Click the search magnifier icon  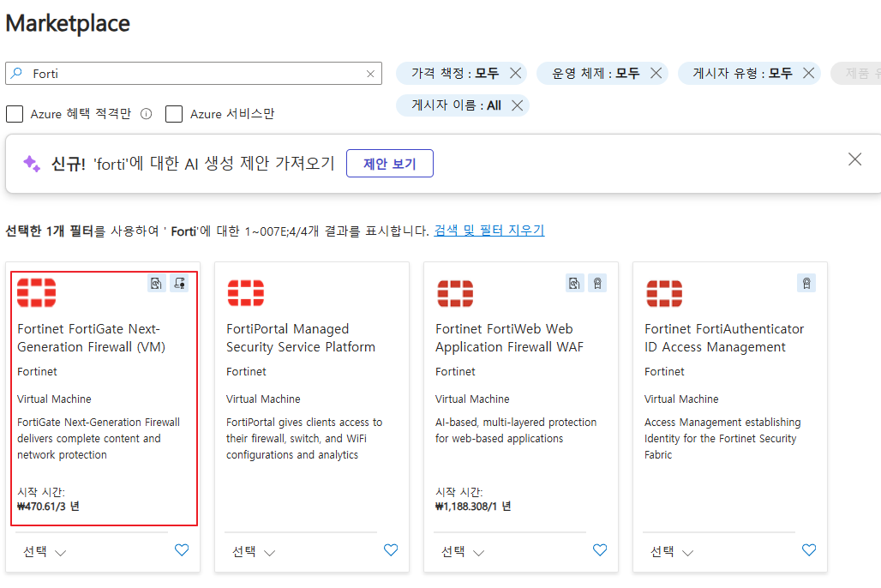17,73
